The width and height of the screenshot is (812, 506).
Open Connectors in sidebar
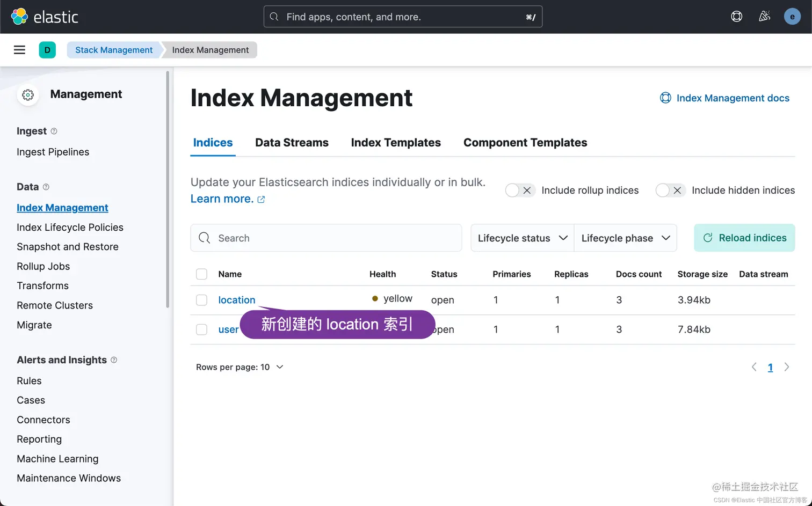point(44,420)
